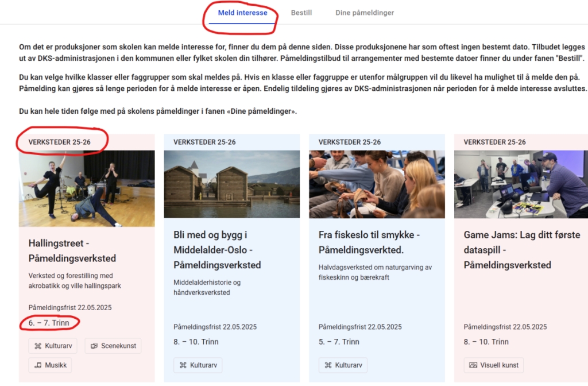Click VERKSTEDER 25-26 header above Middelalder-Oslo card
This screenshot has height=386, width=588.
click(204, 142)
